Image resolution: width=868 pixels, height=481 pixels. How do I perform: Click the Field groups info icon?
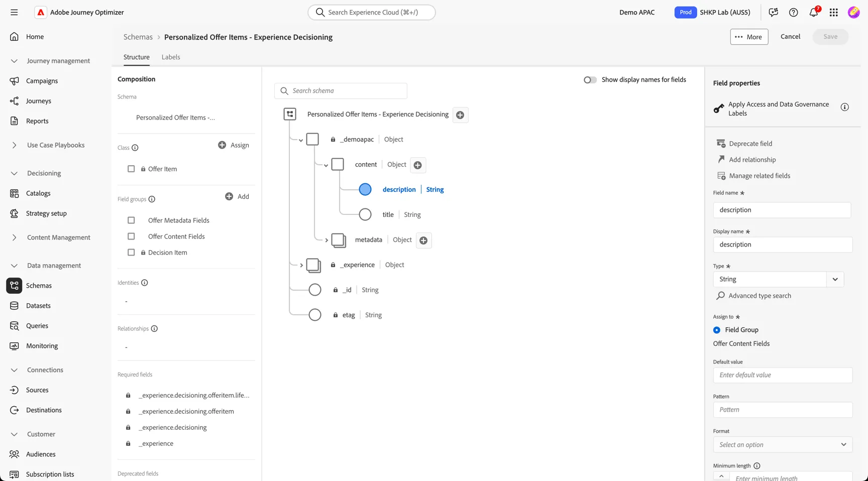tap(152, 199)
